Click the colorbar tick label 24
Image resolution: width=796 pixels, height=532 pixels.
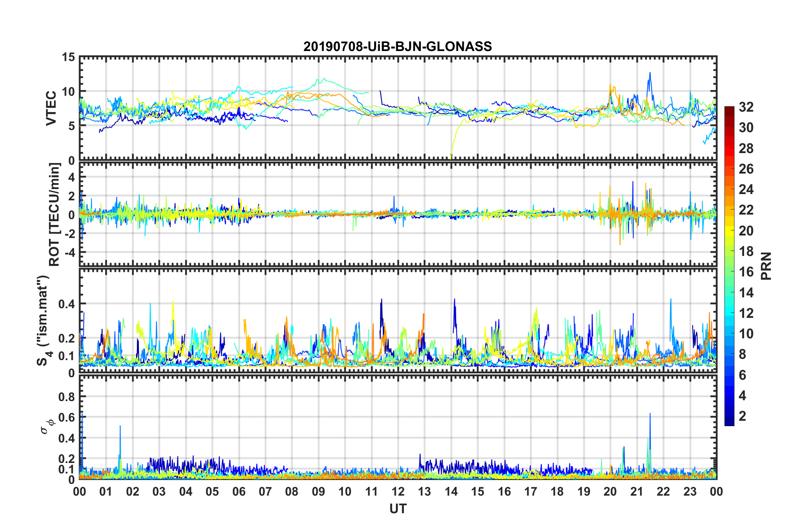746,189
